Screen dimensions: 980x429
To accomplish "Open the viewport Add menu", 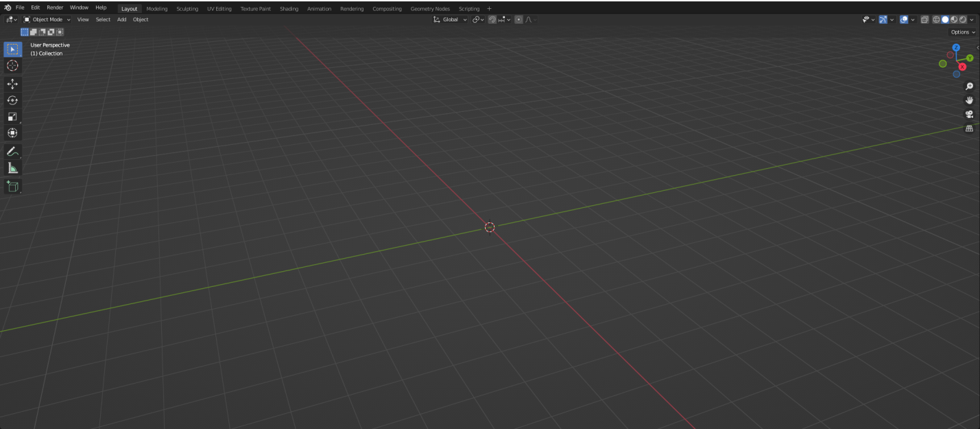I will click(x=121, y=19).
